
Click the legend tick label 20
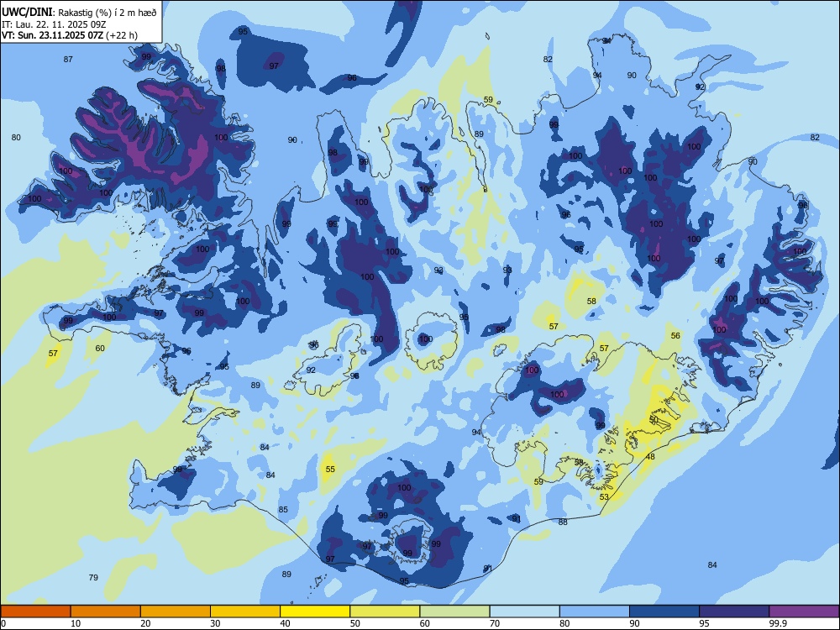click(145, 623)
